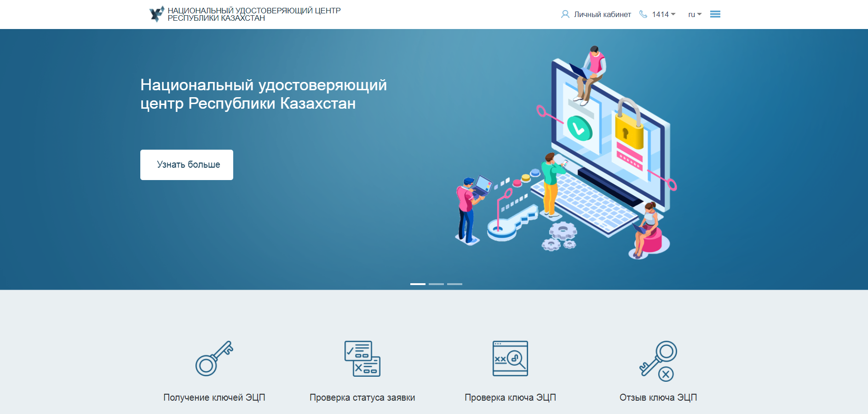Open Личный кабинет
868x414 pixels.
602,14
